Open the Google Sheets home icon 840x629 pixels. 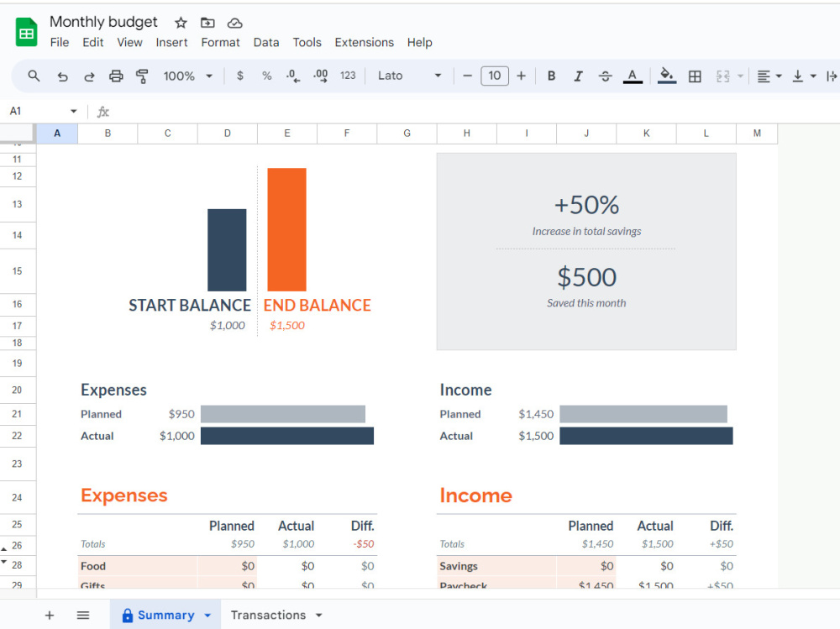click(x=26, y=32)
